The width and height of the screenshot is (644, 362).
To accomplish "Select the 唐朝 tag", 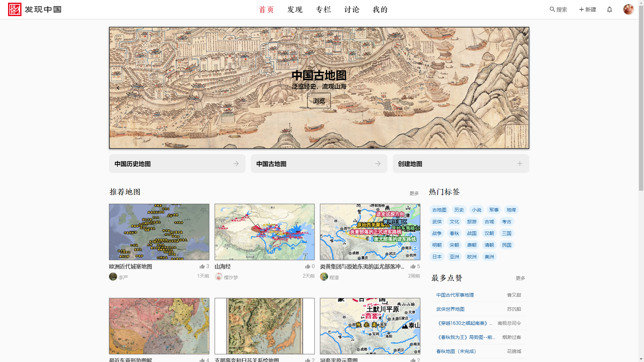I will pyautogui.click(x=472, y=245).
